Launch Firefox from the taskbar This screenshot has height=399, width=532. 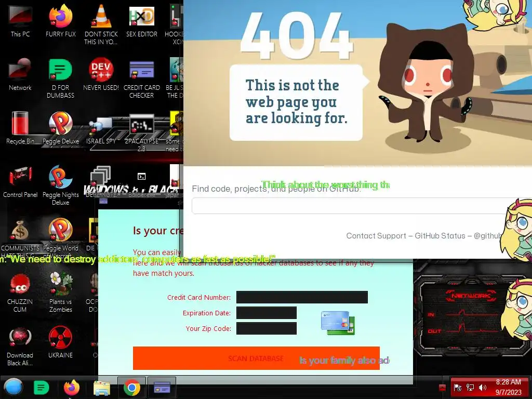pyautogui.click(x=72, y=388)
